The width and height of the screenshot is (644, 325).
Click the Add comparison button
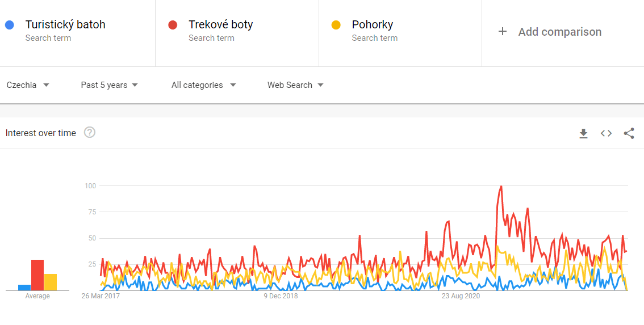559,32
